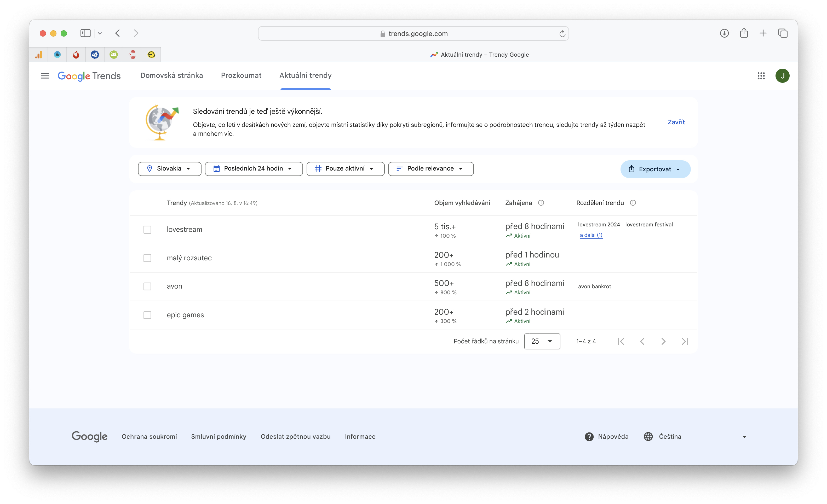Open Safari downloads icon
This screenshot has height=504, width=827.
724,33
